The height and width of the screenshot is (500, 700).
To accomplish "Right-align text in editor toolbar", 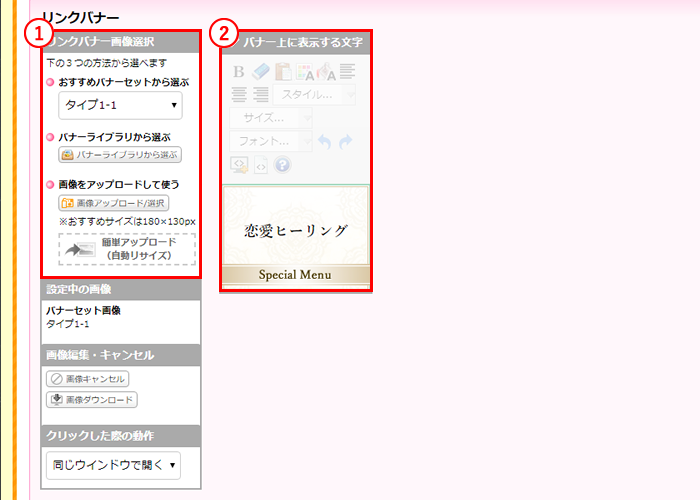I will 260,94.
